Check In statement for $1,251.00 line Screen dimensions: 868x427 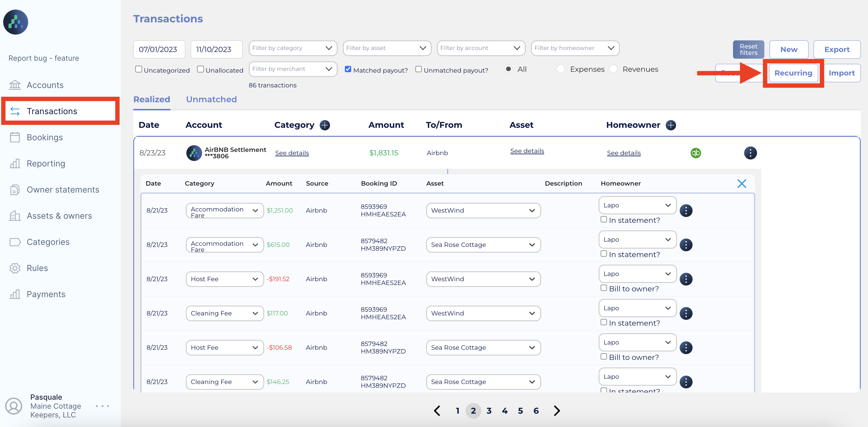click(x=604, y=220)
